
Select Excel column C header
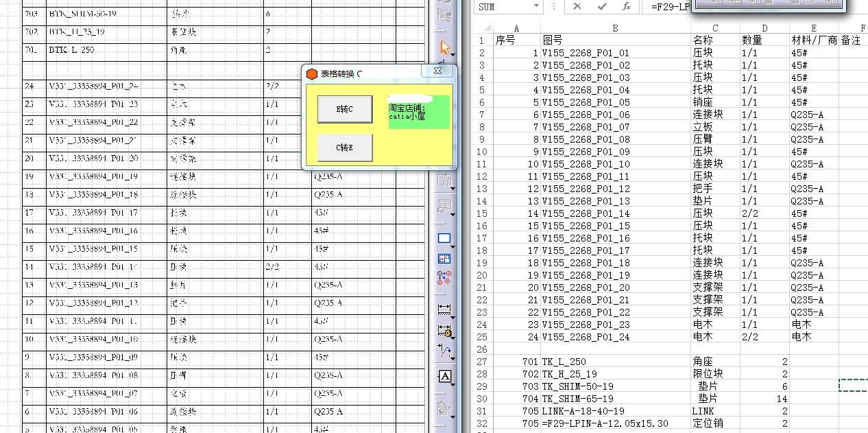point(714,27)
